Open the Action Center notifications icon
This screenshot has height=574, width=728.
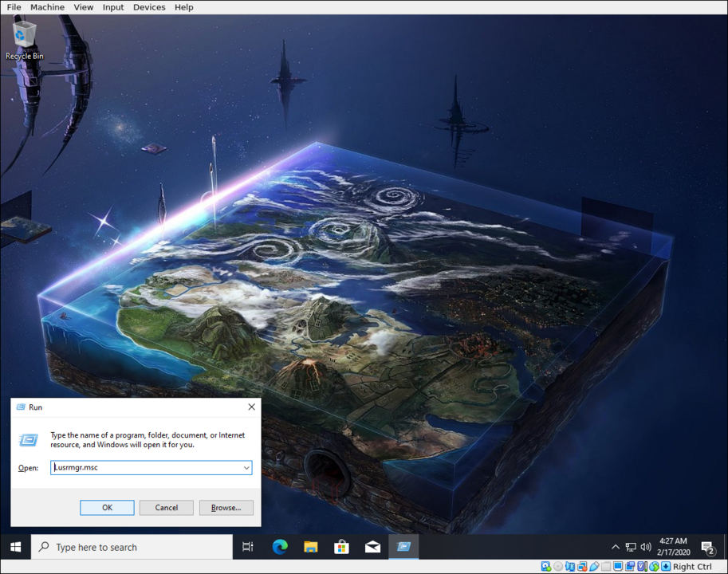[x=708, y=548]
